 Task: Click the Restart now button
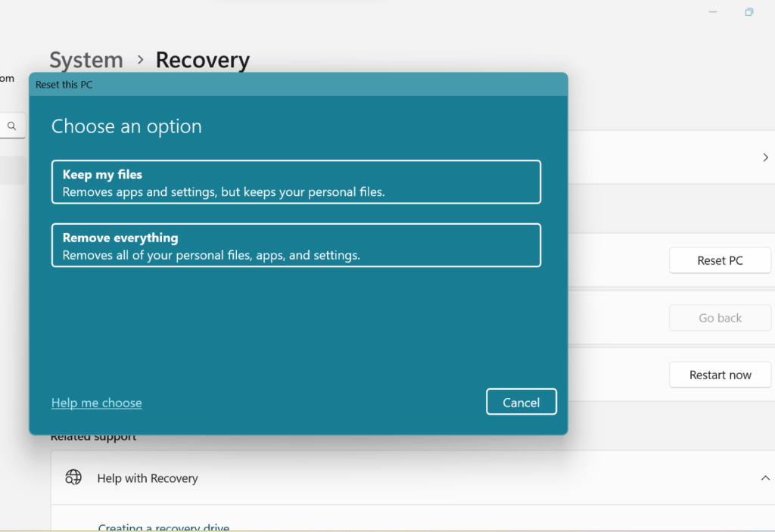click(x=720, y=375)
